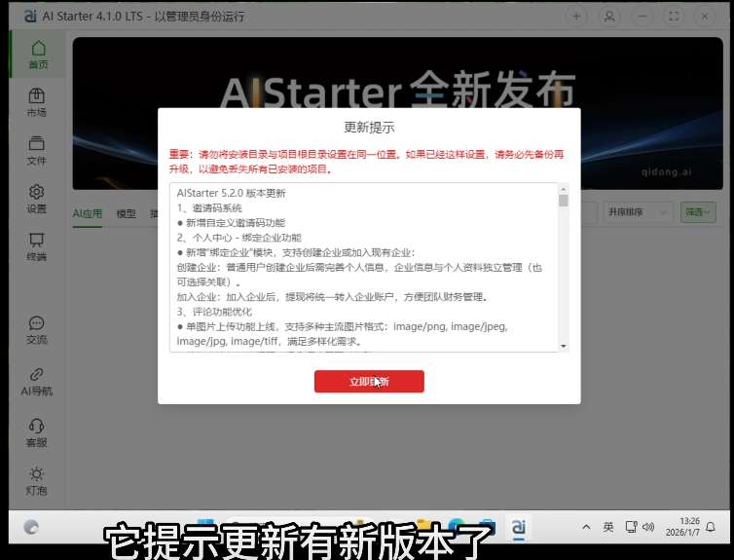734x560 pixels.
Task: Click the red 重要 warning text
Action: [x=366, y=162]
